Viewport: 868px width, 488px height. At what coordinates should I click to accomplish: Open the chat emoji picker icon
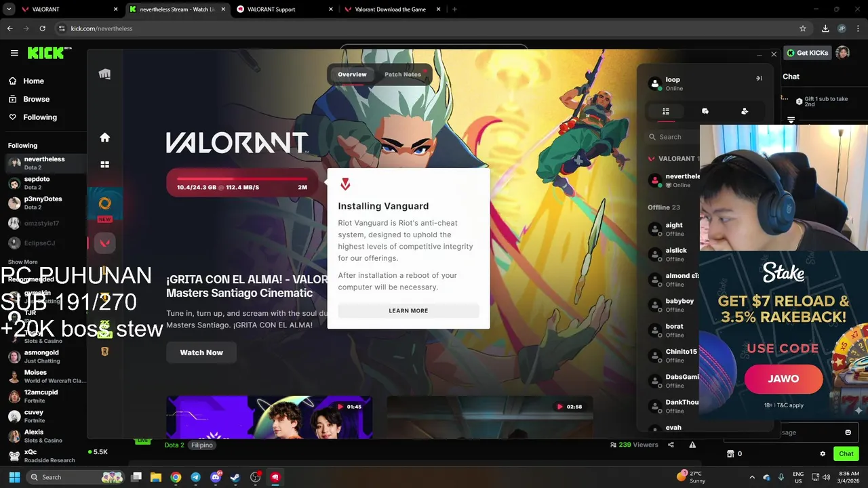point(848,432)
